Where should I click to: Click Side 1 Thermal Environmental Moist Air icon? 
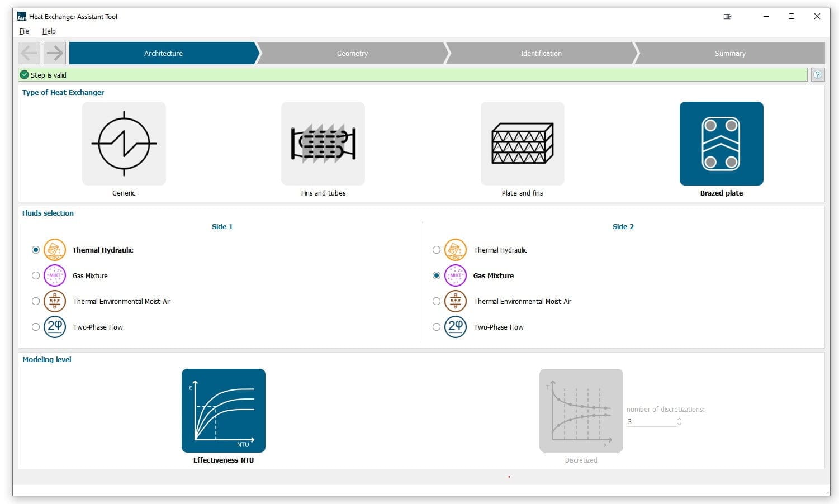click(55, 301)
